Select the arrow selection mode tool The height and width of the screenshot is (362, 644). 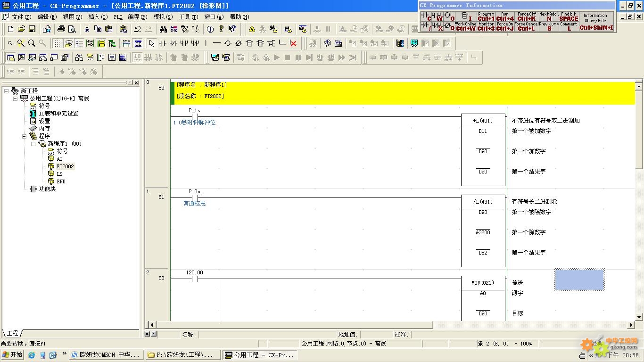[x=151, y=43]
